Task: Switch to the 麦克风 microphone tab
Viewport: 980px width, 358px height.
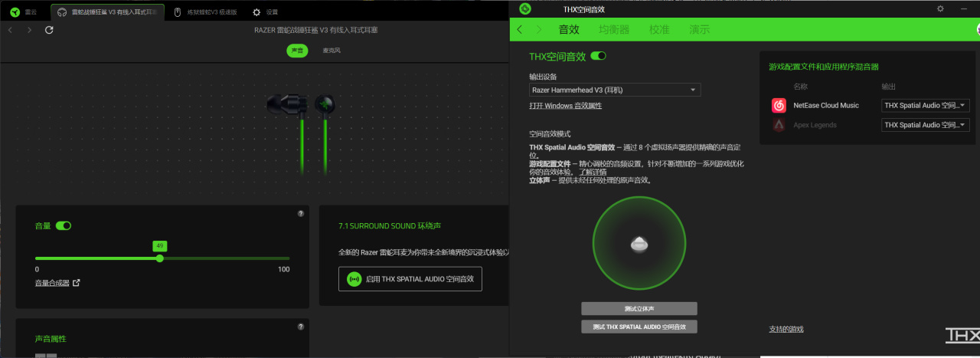Action: [332, 51]
